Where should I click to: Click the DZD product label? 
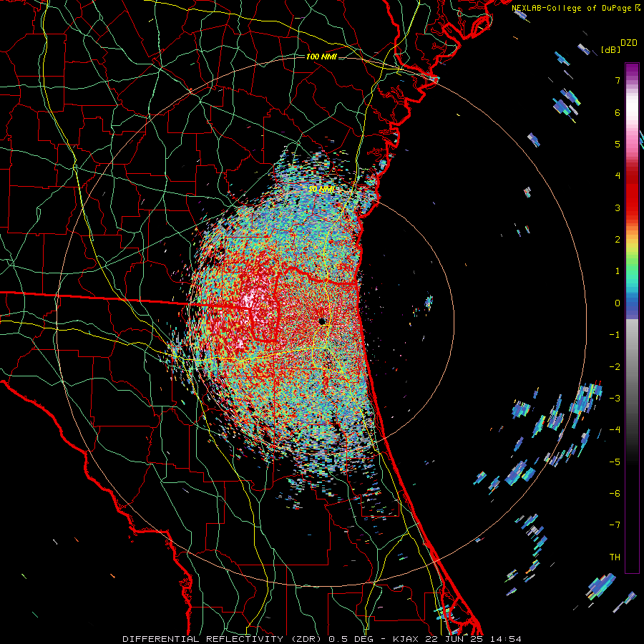pos(629,43)
